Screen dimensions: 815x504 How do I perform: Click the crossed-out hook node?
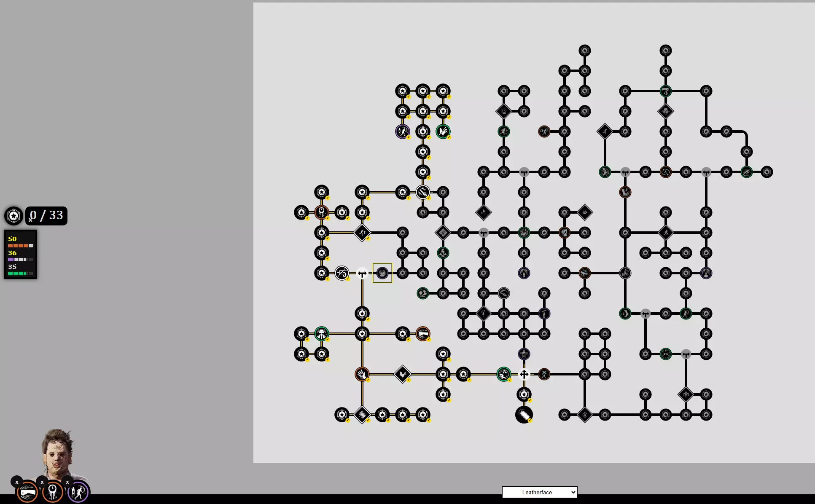(x=342, y=273)
